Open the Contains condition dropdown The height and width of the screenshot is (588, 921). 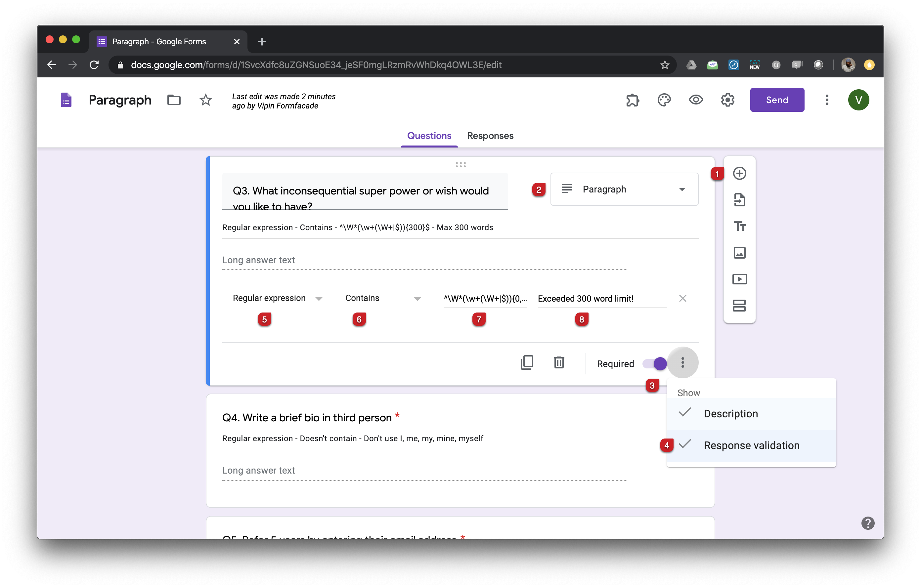tap(382, 298)
